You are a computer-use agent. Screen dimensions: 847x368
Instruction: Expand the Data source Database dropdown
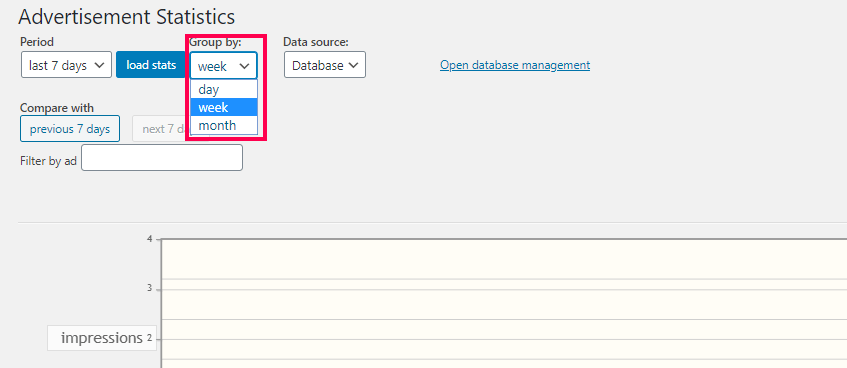[325, 65]
